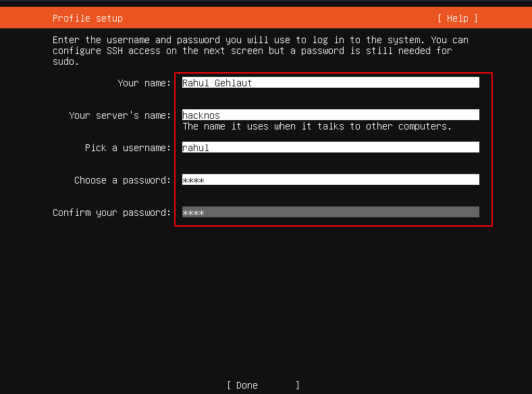The image size is (532, 394).
Task: Focus the Choose a password field
Action: click(330, 179)
